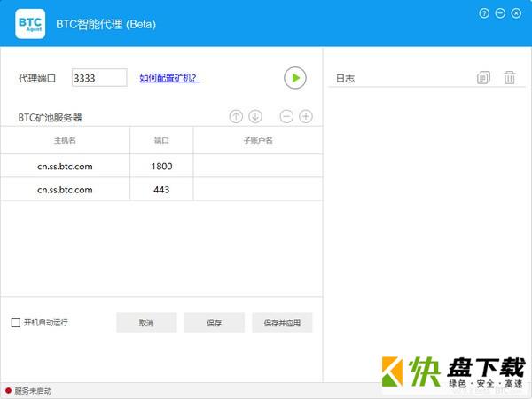Click the 端口 column header

[x=161, y=140]
